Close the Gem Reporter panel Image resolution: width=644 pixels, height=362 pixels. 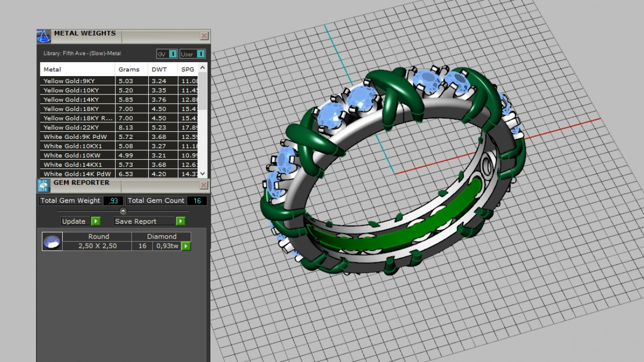pyautogui.click(x=204, y=185)
